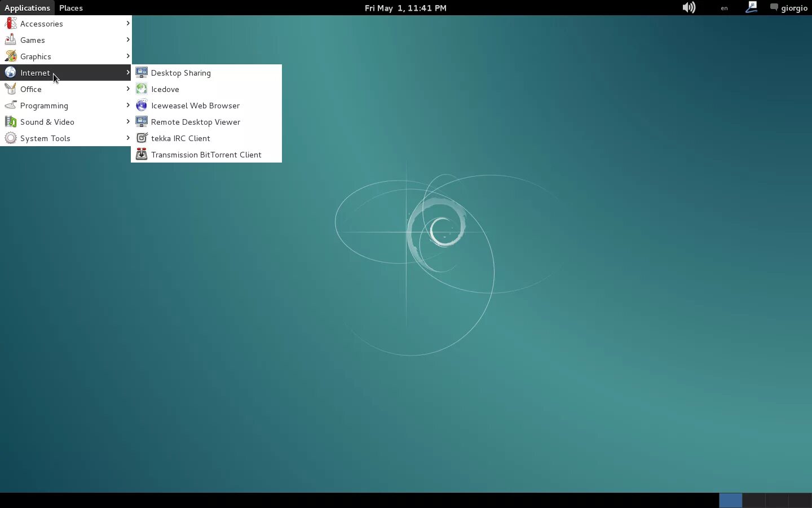The width and height of the screenshot is (812, 508).
Task: Select the Games menu entry
Action: pyautogui.click(x=66, y=40)
